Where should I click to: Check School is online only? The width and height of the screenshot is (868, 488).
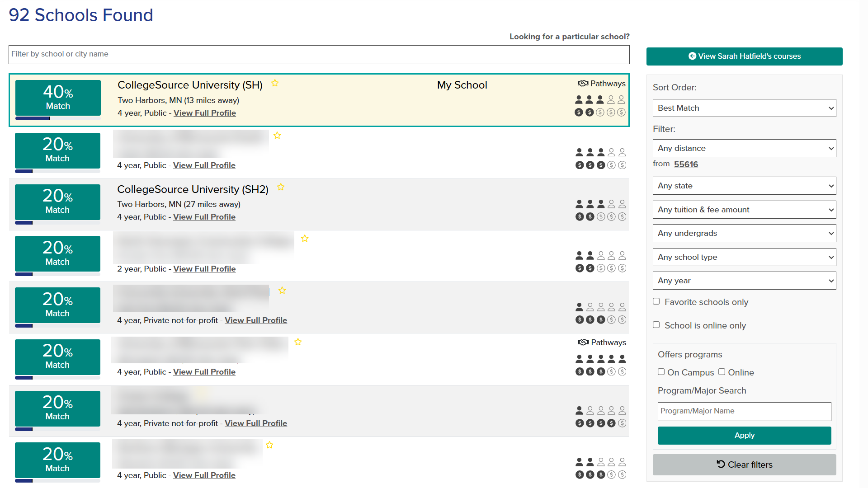tap(656, 325)
